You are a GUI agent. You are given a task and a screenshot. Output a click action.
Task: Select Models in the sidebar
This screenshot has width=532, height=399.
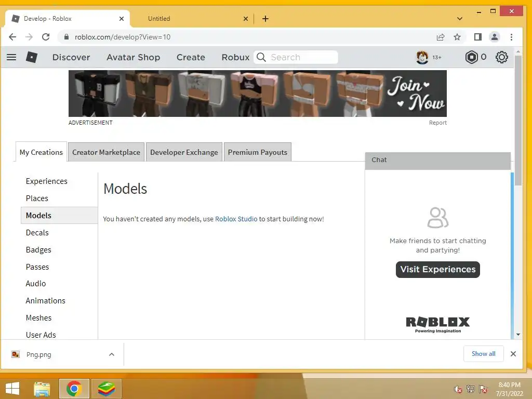tap(59, 216)
